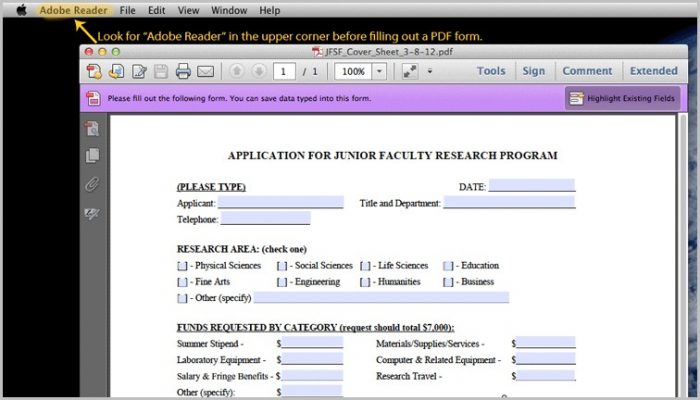The height and width of the screenshot is (400, 700).
Task: Open the Tools pane
Action: click(491, 71)
